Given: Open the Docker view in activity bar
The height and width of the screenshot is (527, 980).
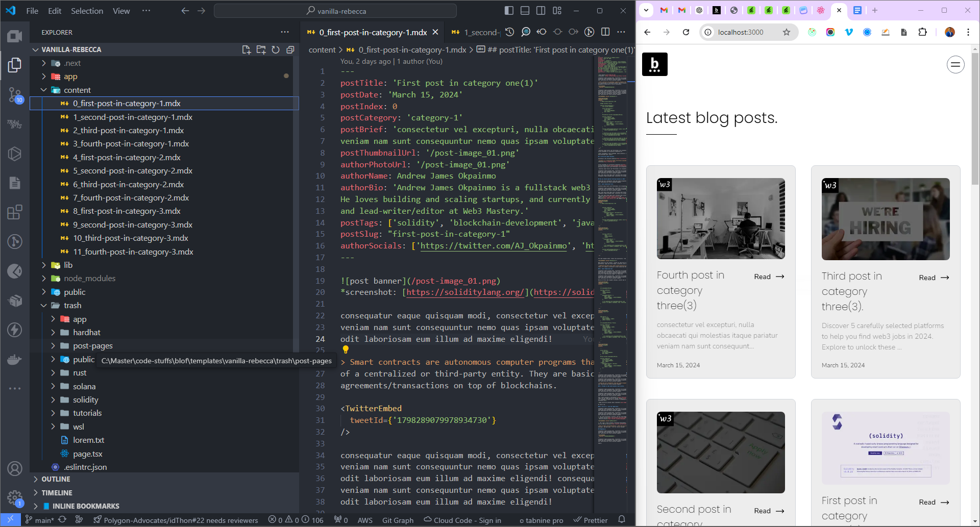Looking at the screenshot, I should coord(15,359).
